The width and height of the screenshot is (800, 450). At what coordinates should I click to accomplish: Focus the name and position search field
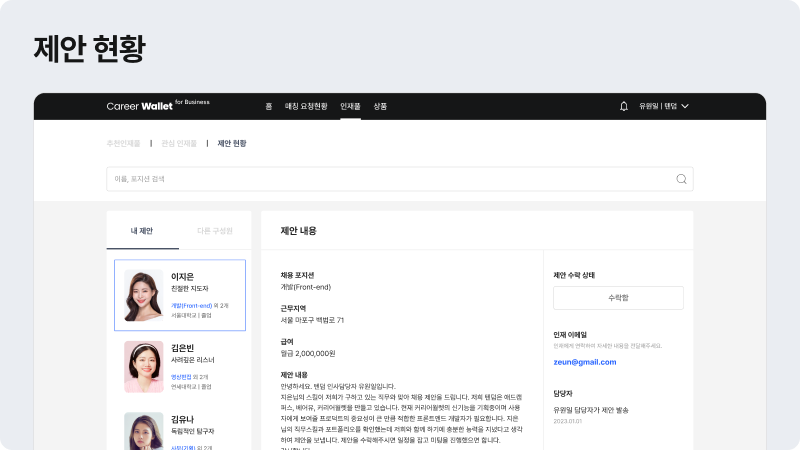click(399, 179)
